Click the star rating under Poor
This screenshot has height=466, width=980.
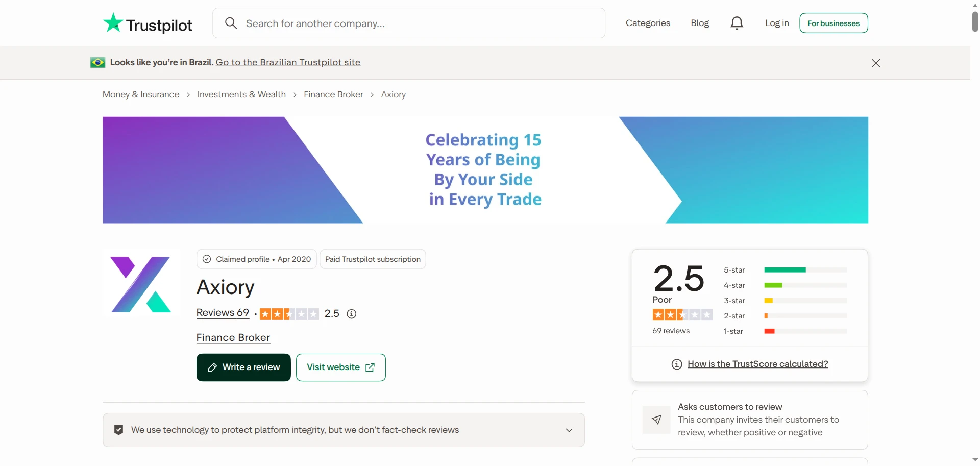pyautogui.click(x=682, y=315)
